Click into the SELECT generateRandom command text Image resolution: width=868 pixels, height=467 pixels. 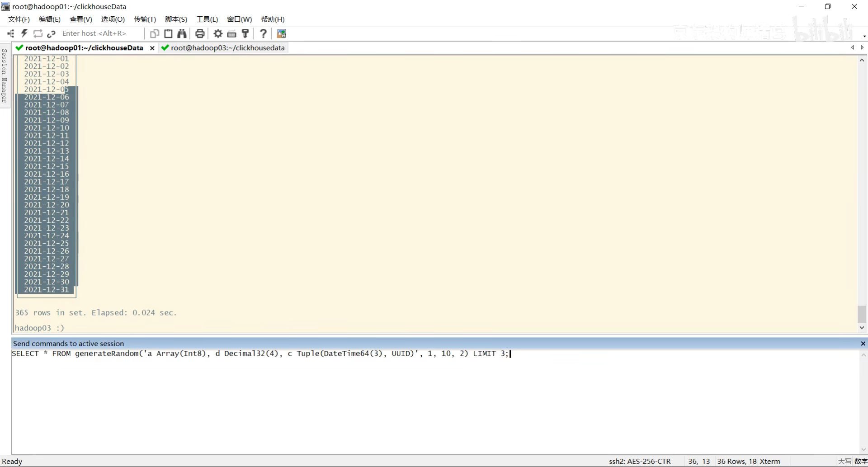[260, 354]
